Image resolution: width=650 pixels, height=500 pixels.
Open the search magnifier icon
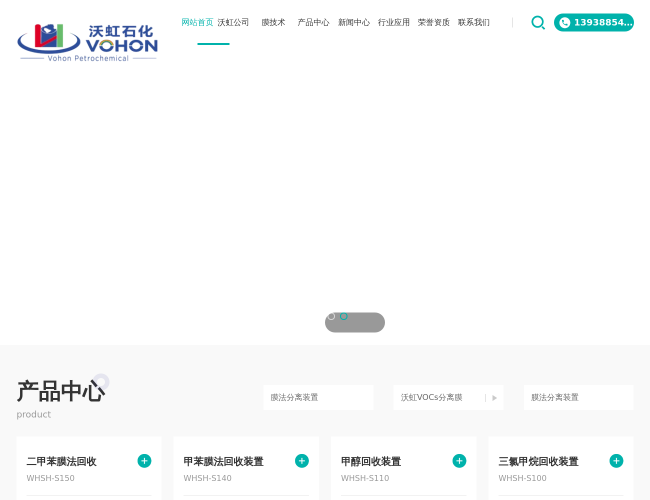tap(538, 22)
